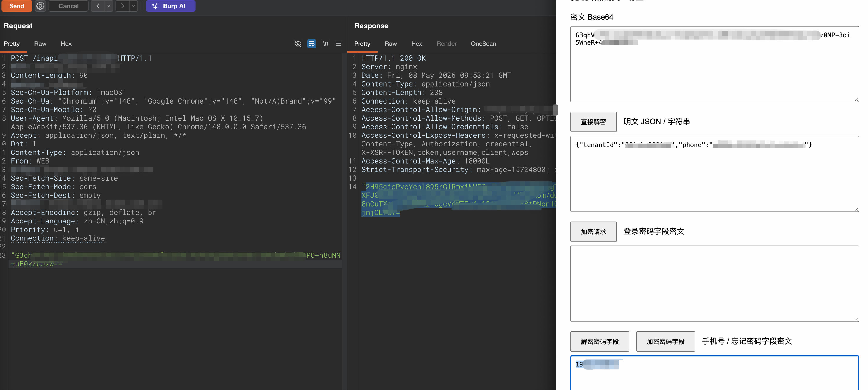
Task: Open the Request panel hamburger menu
Action: [x=338, y=44]
